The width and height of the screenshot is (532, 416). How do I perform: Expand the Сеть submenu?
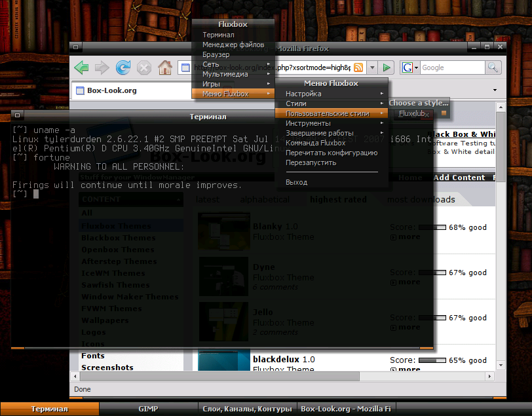click(233, 64)
